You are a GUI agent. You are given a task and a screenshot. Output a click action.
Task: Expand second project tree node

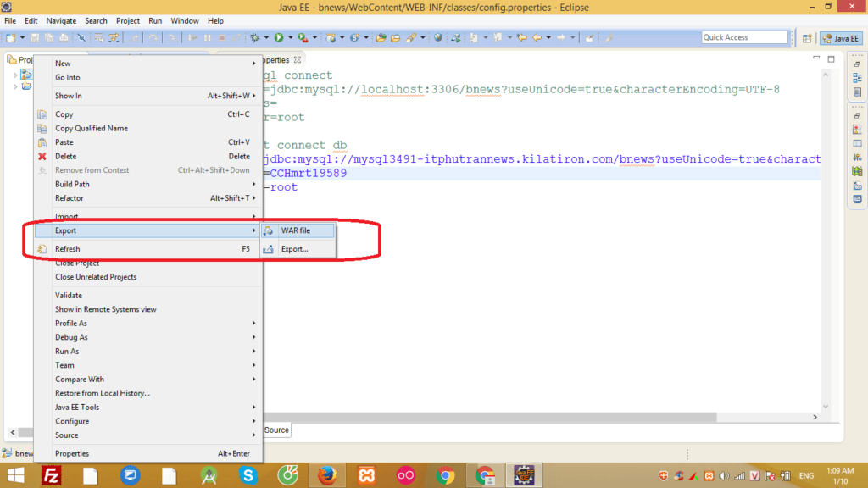coord(15,87)
